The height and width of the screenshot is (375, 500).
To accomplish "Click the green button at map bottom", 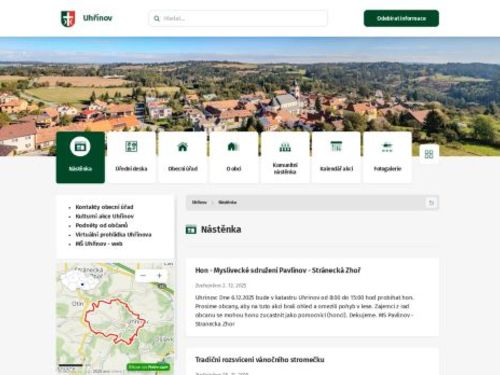I will [148, 367].
